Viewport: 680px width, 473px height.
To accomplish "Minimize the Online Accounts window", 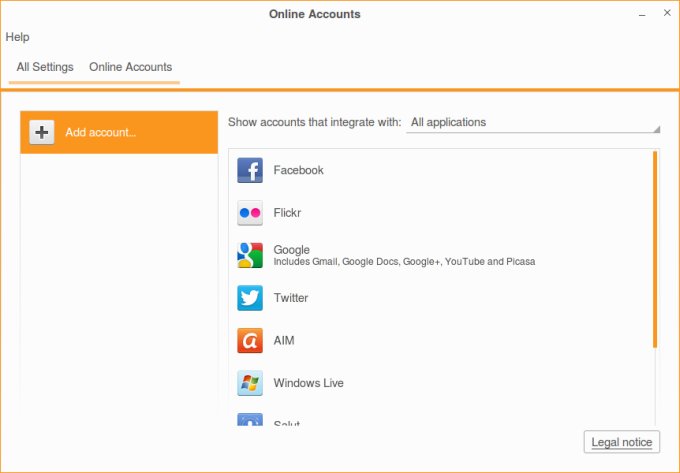I will point(642,14).
